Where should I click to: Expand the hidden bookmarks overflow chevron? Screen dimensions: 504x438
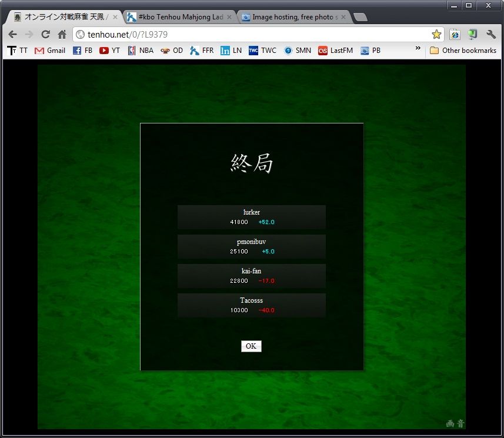click(418, 49)
